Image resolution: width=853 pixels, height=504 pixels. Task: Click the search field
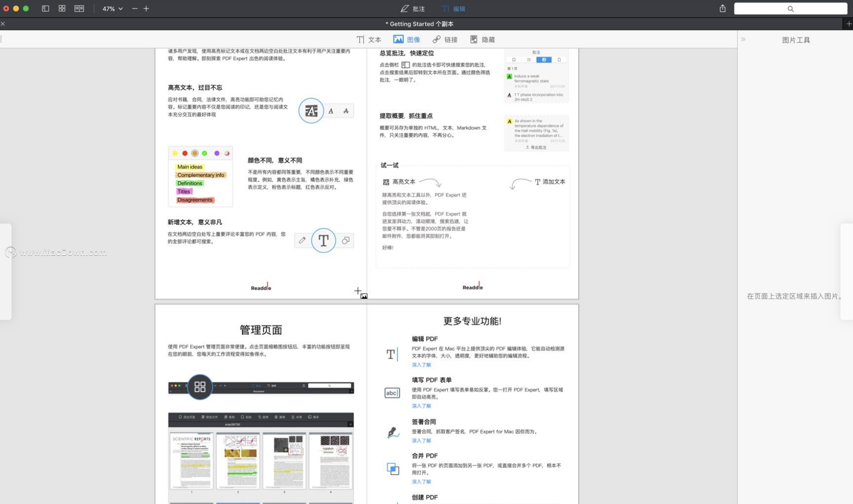point(790,9)
